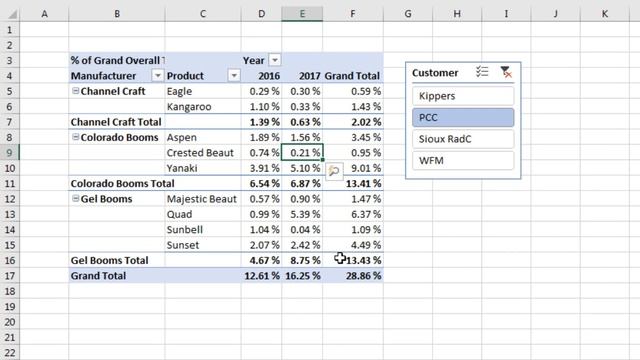
Task: Click the cell showing 0.21 %
Action: click(x=302, y=153)
